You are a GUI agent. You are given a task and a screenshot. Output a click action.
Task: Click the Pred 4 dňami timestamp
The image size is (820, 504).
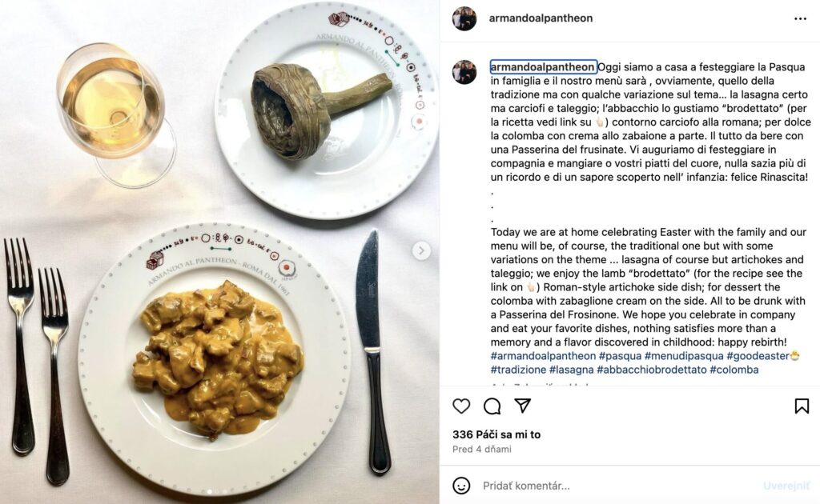point(481,449)
